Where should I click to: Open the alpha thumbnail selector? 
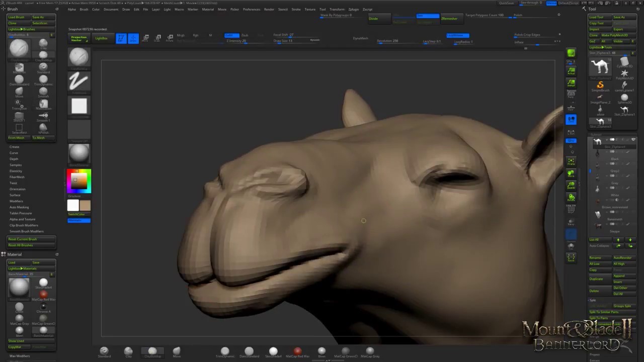pyautogui.click(x=79, y=106)
